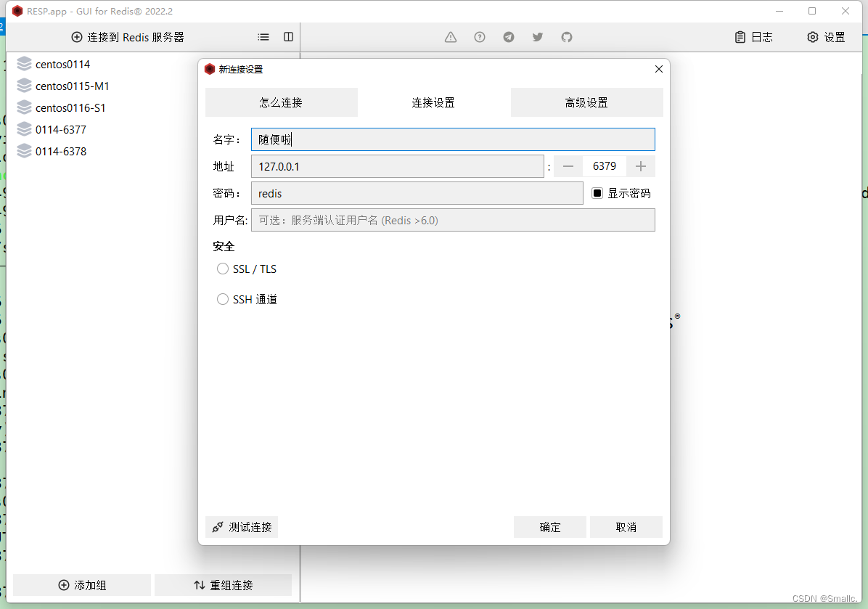Open the connection list view icon

point(263,37)
